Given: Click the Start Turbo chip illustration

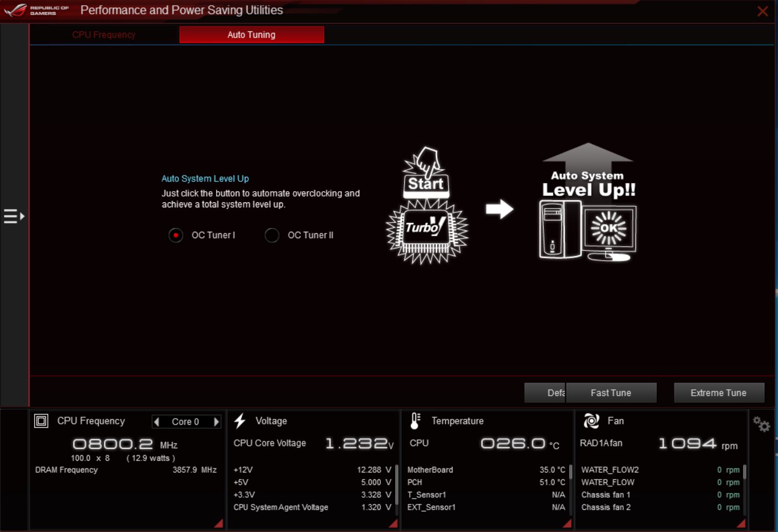Looking at the screenshot, I should 427,205.
